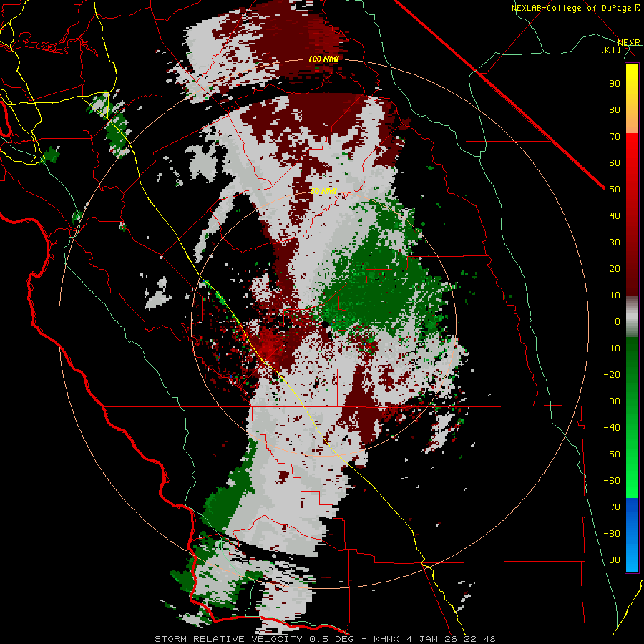Click the -50 value on the velocity scale

click(x=612, y=454)
